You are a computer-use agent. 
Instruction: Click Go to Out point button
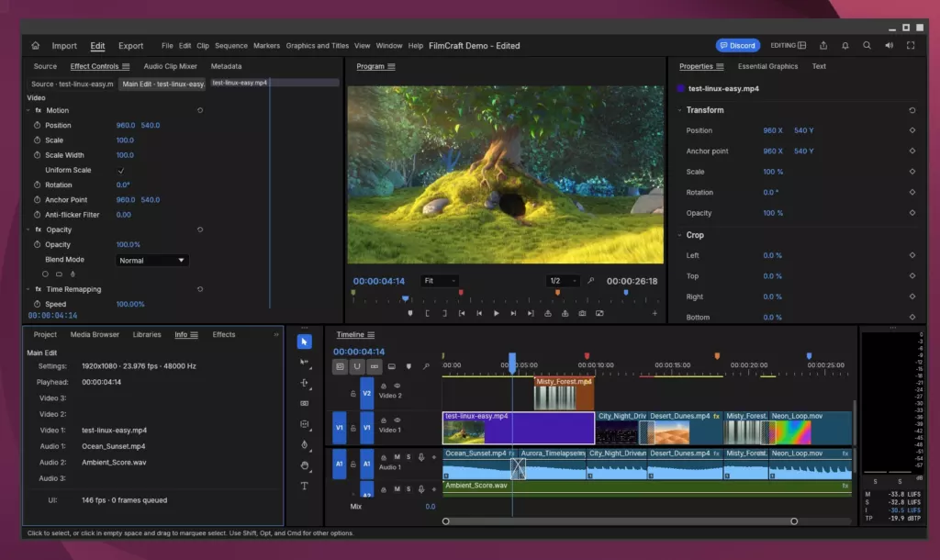coord(531,313)
